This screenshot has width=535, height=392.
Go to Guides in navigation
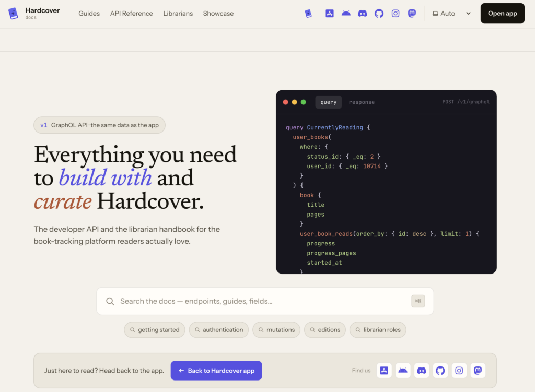click(89, 13)
